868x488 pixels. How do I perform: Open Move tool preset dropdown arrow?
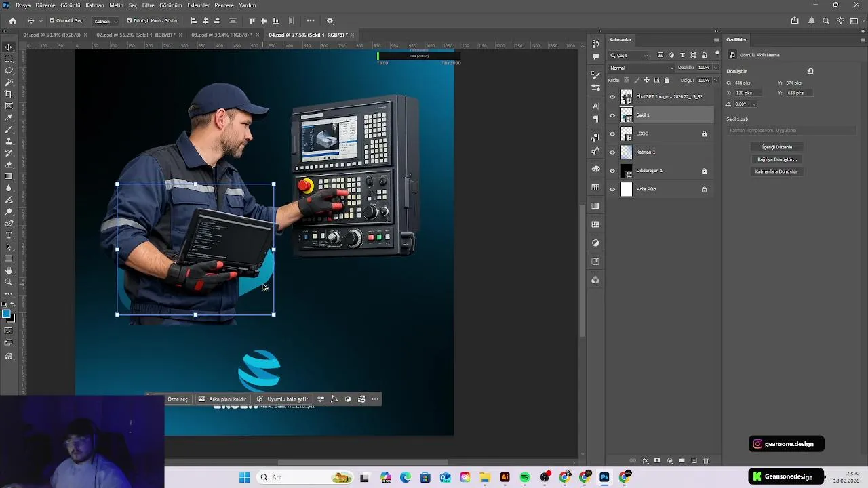[x=41, y=21]
